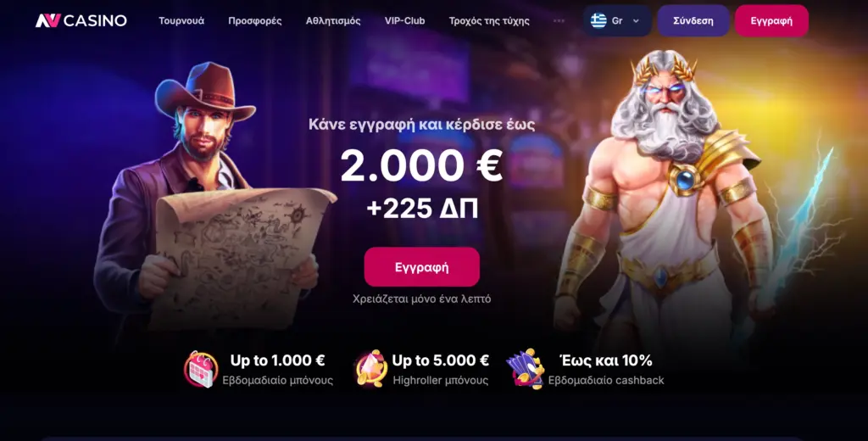Open the three-dots more menu
Viewport: 868px width, 441px height.
point(559,20)
